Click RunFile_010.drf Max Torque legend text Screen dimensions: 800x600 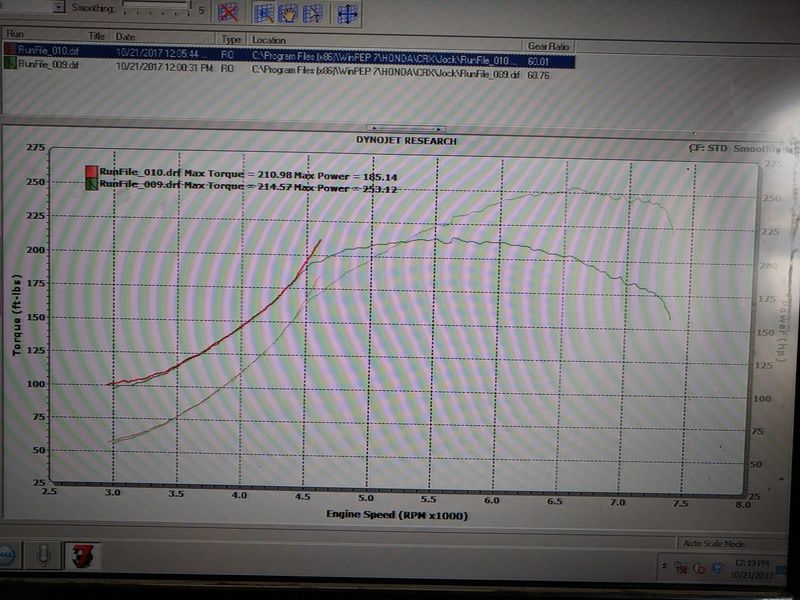point(248,174)
